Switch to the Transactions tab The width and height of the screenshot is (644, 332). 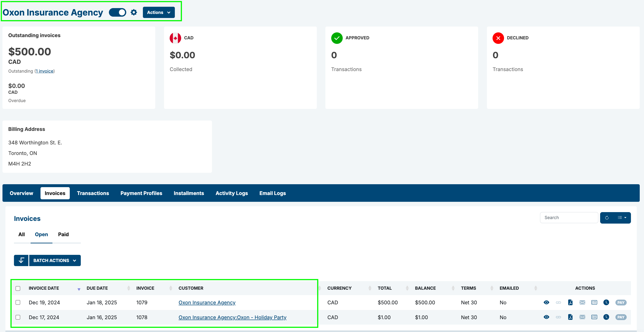pos(93,193)
